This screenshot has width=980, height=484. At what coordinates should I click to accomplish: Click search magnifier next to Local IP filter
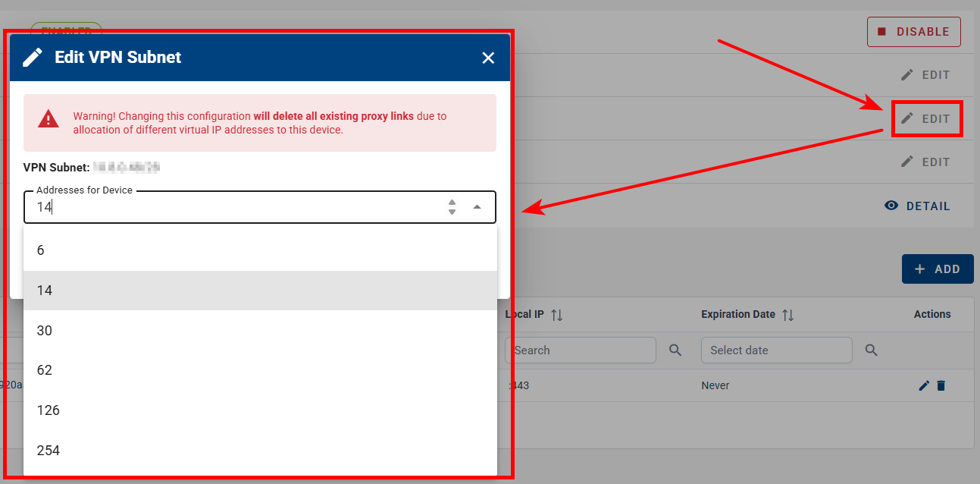(675, 350)
